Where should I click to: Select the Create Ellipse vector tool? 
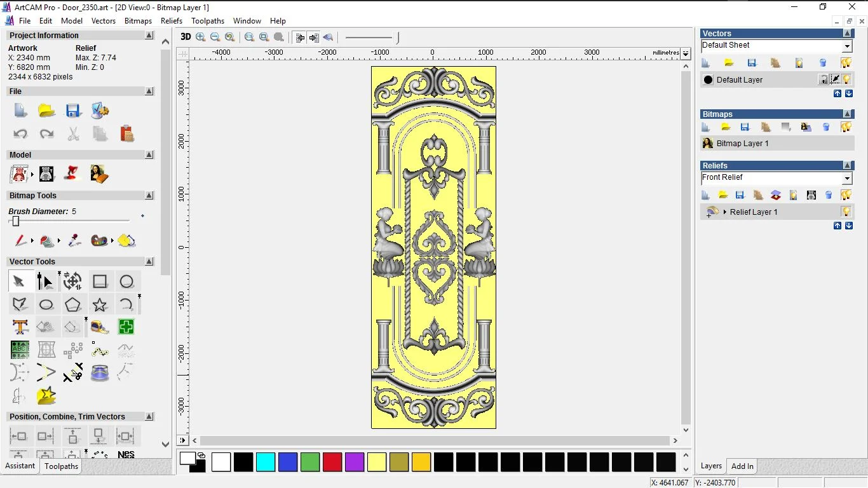(46, 305)
